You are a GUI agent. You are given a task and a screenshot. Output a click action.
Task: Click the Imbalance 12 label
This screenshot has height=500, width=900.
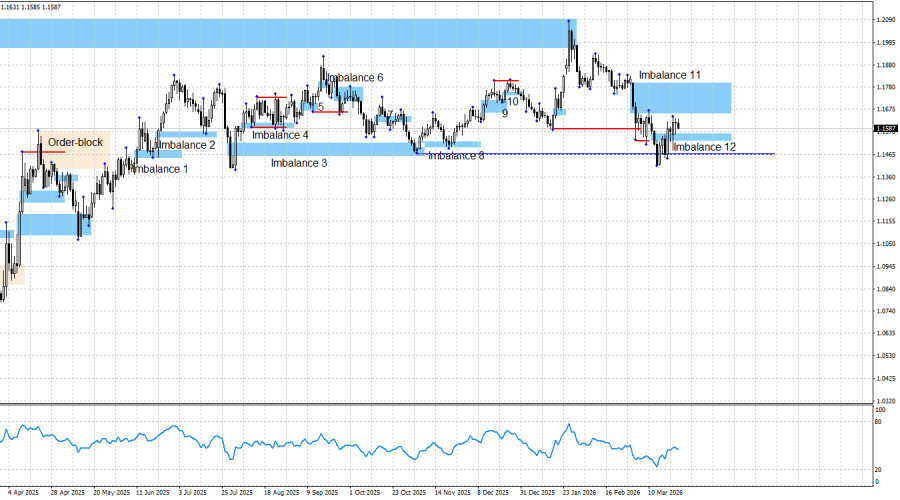click(704, 147)
